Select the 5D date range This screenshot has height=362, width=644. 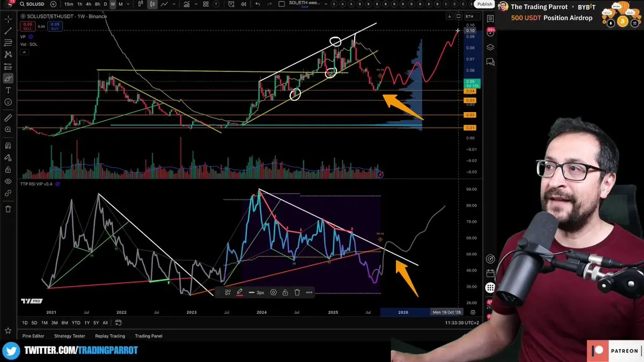[x=34, y=322]
